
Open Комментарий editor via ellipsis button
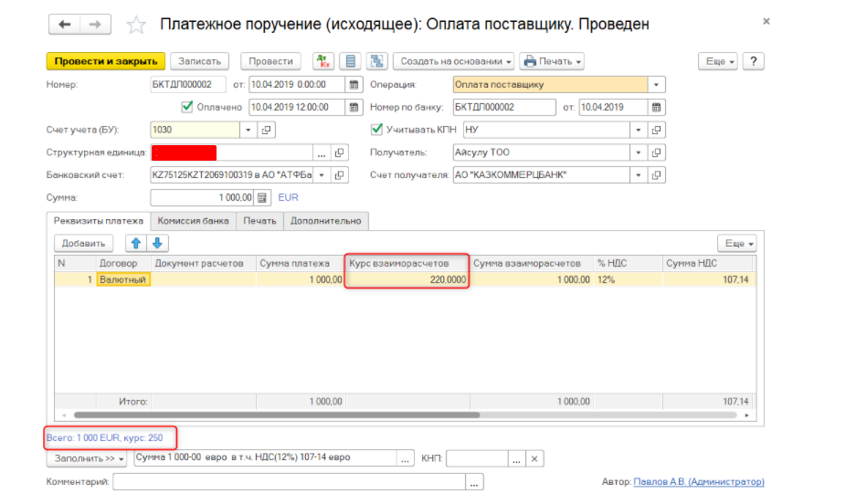[474, 482]
